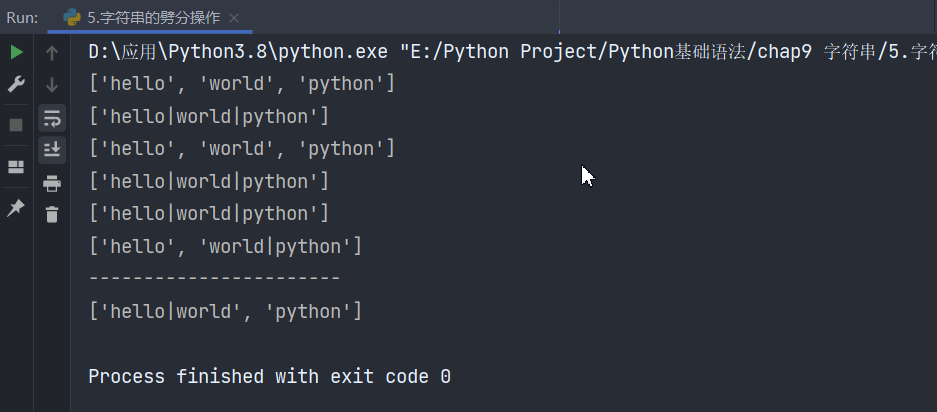Toggle Soft-Wrap for console output
The image size is (937, 412).
(x=52, y=118)
